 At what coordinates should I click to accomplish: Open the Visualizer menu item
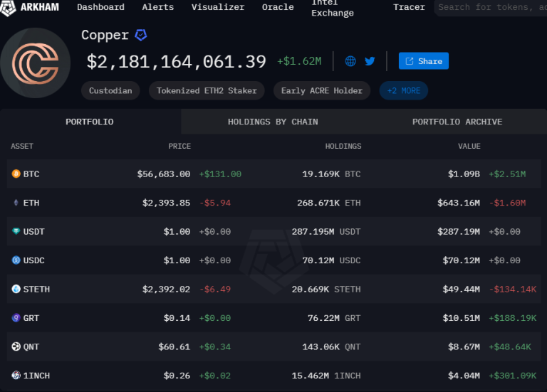pyautogui.click(x=218, y=7)
